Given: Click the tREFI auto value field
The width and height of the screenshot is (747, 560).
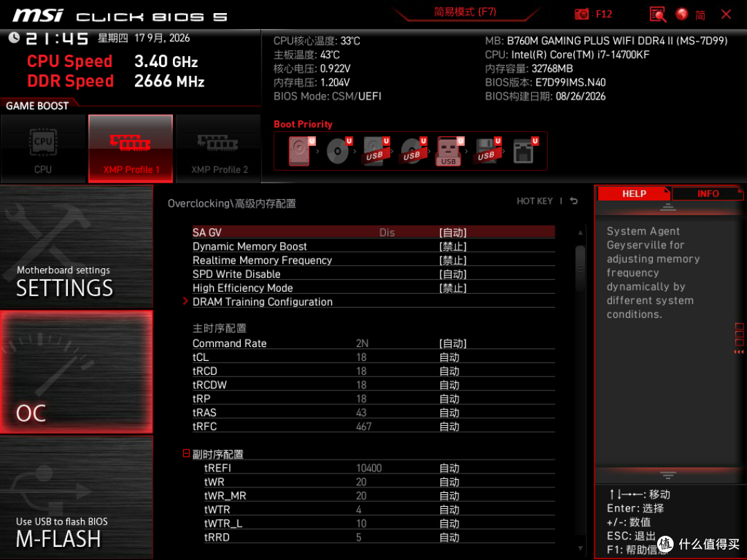Looking at the screenshot, I should pos(450,468).
